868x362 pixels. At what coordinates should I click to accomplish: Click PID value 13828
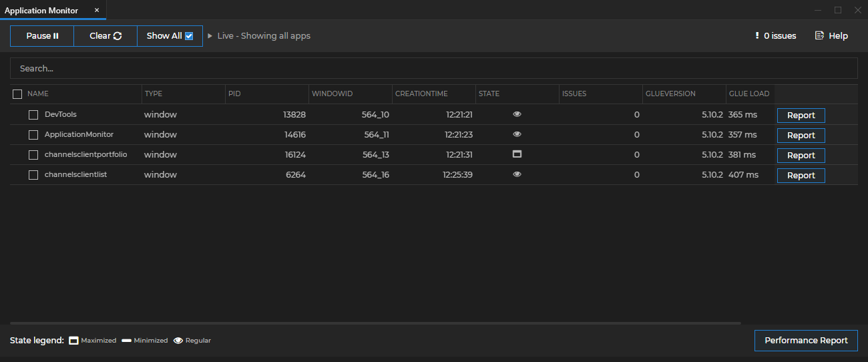(x=294, y=115)
